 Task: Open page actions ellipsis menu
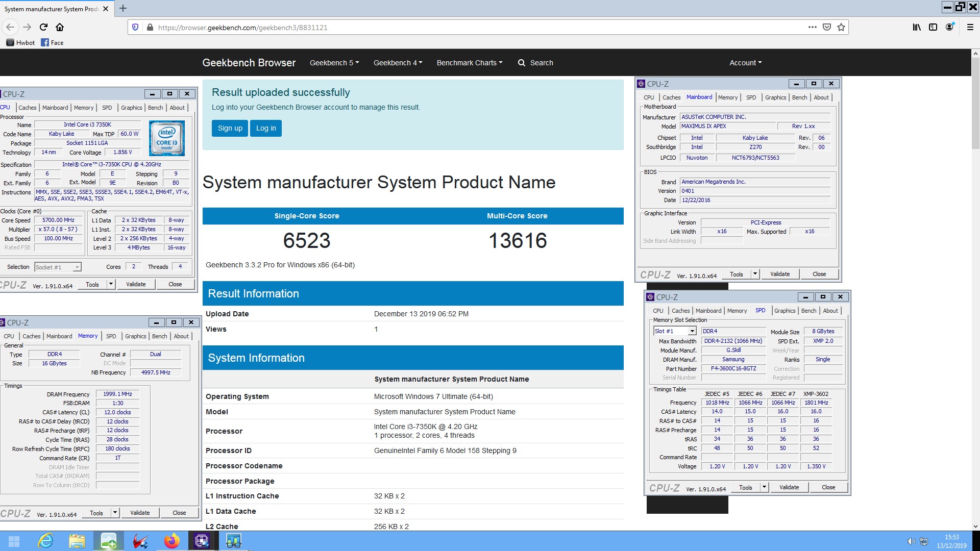pos(813,27)
